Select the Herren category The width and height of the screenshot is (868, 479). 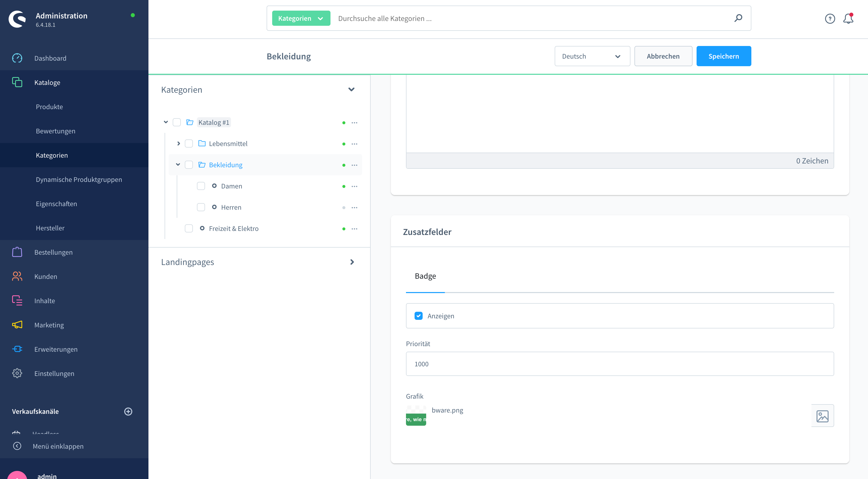[231, 207]
